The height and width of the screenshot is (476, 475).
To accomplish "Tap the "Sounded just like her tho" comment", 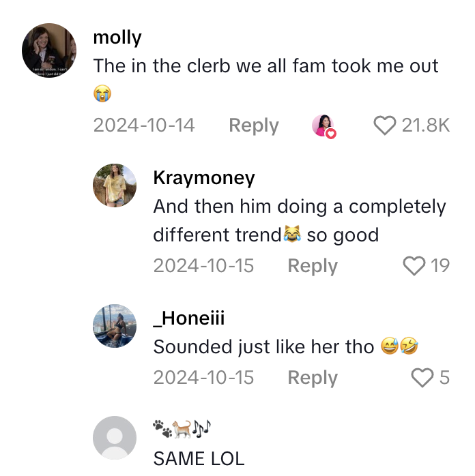I will click(263, 346).
